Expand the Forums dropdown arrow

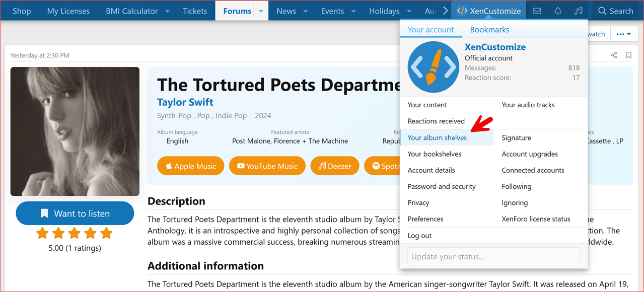[x=261, y=11]
